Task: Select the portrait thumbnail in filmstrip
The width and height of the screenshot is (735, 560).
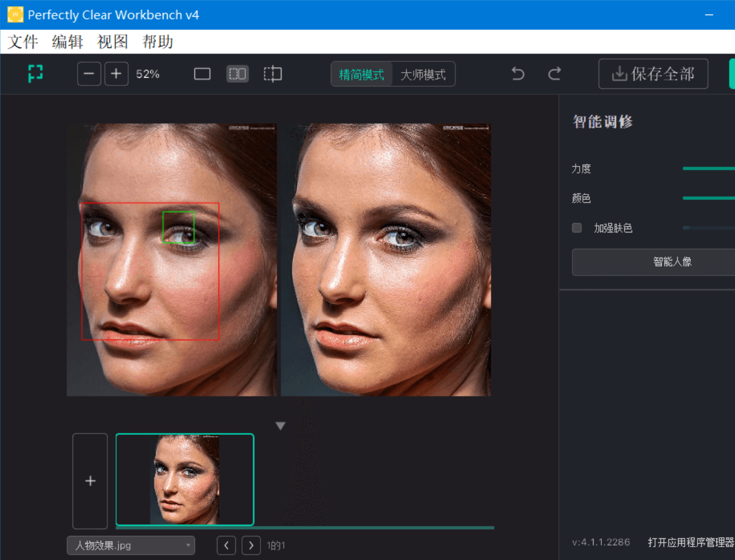Action: click(x=185, y=480)
